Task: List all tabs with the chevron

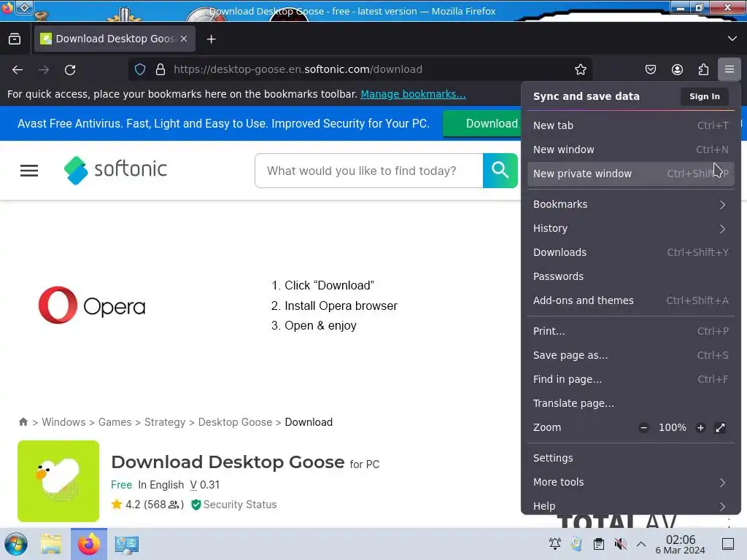Action: point(732,39)
